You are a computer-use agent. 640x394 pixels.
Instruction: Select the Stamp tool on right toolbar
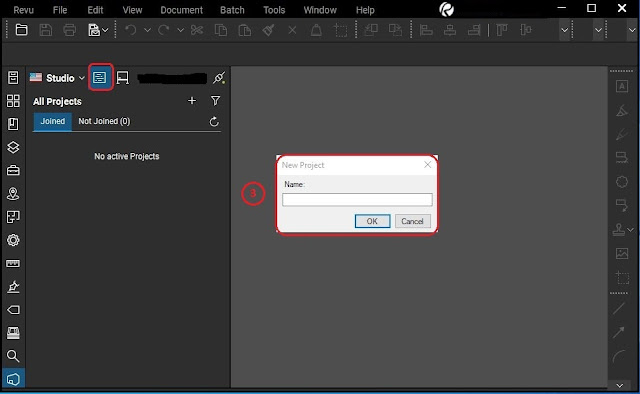click(619, 229)
